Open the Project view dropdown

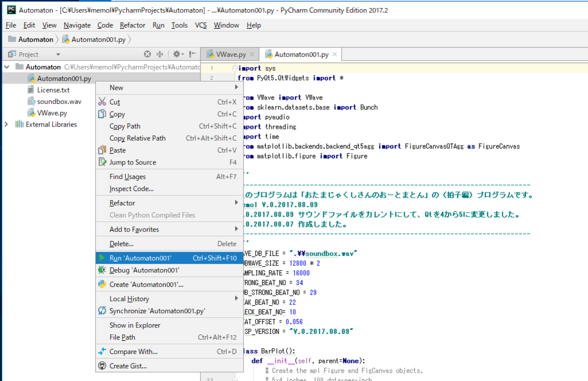[58, 55]
